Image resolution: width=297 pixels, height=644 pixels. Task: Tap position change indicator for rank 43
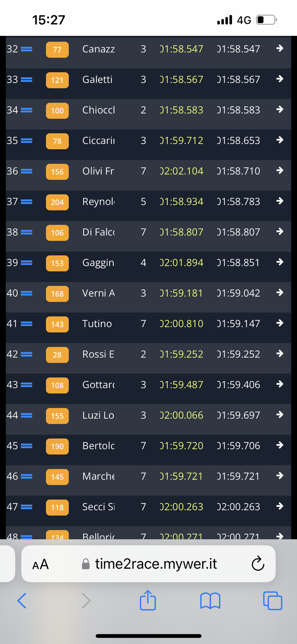[27, 385]
